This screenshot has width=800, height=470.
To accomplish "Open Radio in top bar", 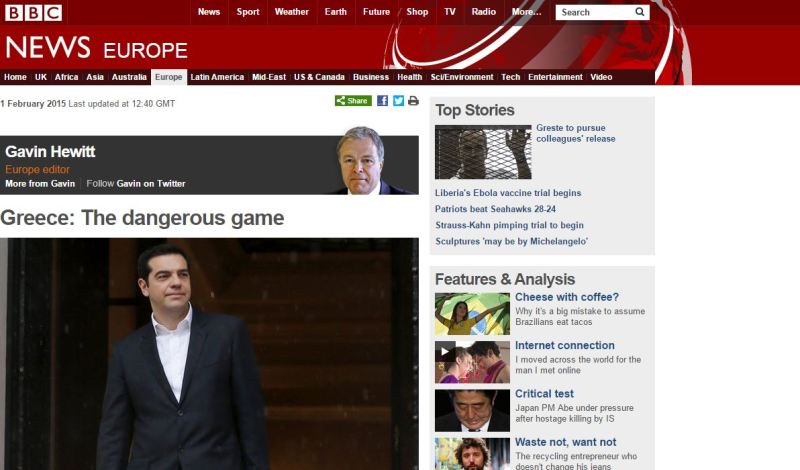I will [484, 12].
